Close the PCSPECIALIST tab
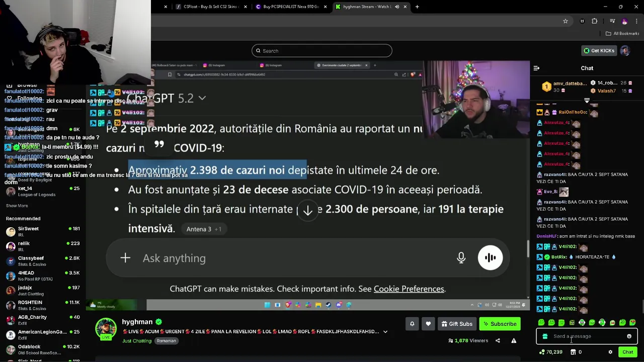644x362 pixels. point(326,7)
